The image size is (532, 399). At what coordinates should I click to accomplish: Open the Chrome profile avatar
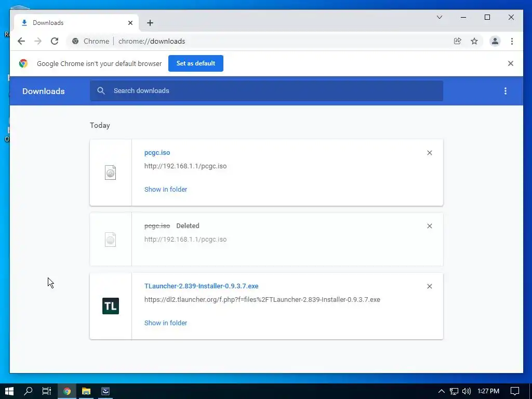coord(495,41)
